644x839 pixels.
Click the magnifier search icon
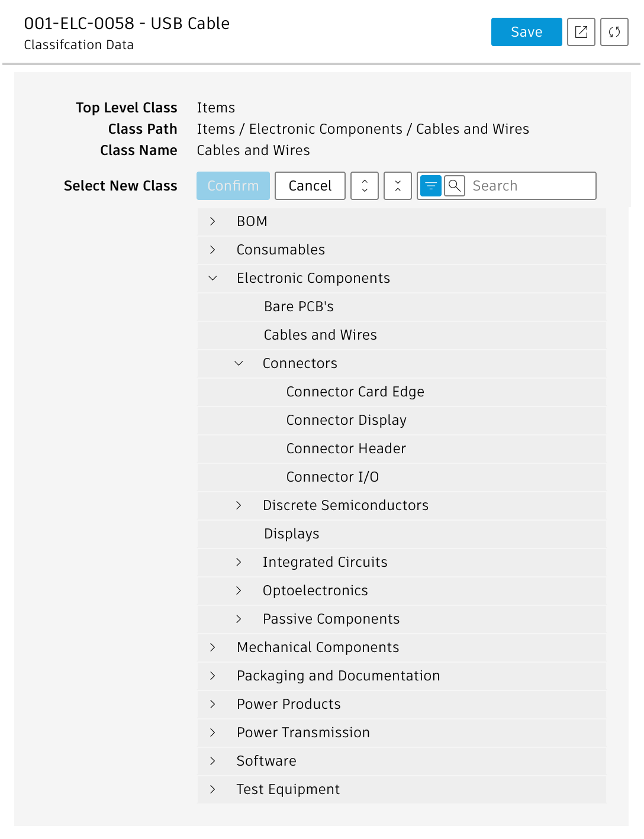click(x=455, y=186)
